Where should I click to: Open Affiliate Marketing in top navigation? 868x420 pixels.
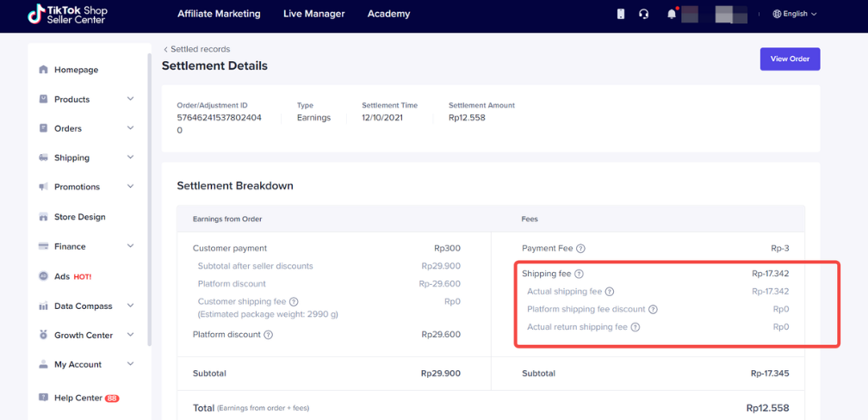point(219,14)
